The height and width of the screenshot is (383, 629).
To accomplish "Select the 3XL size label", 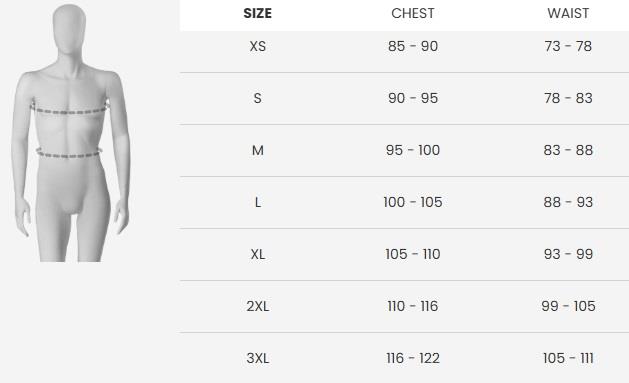I will (x=258, y=358).
